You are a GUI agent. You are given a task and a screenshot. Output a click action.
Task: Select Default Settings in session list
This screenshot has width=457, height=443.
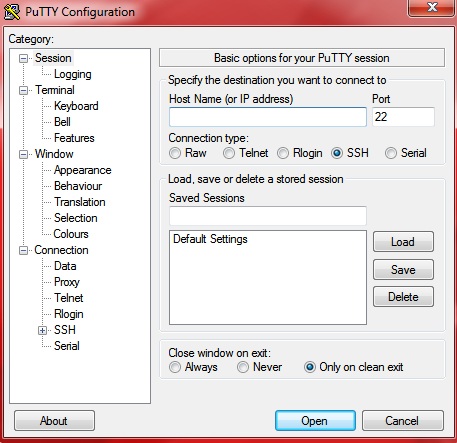tap(210, 239)
